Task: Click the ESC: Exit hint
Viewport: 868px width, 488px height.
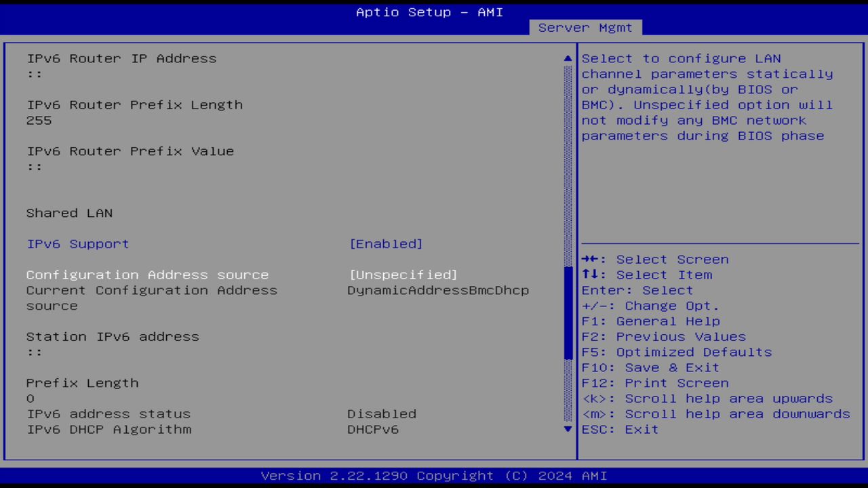Action: pyautogui.click(x=620, y=429)
